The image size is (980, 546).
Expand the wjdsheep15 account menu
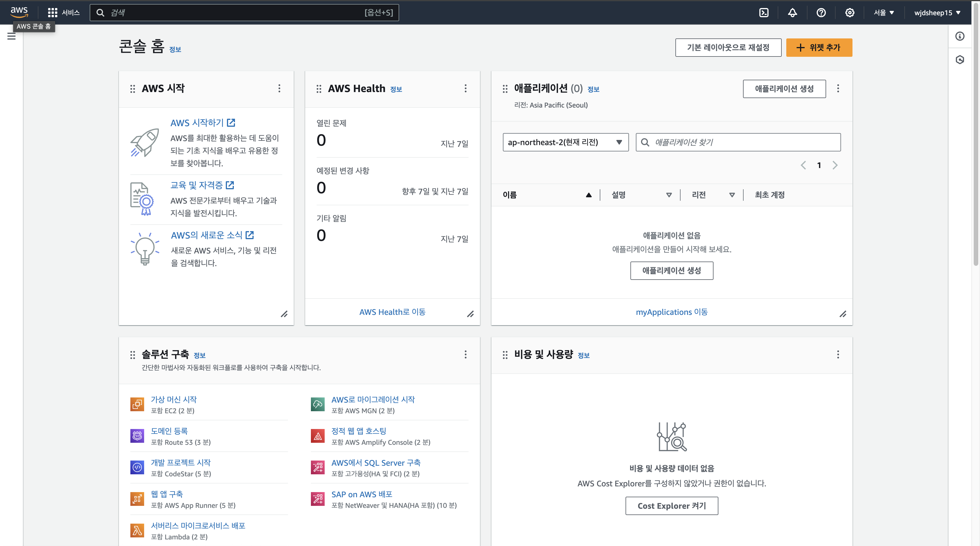(937, 13)
